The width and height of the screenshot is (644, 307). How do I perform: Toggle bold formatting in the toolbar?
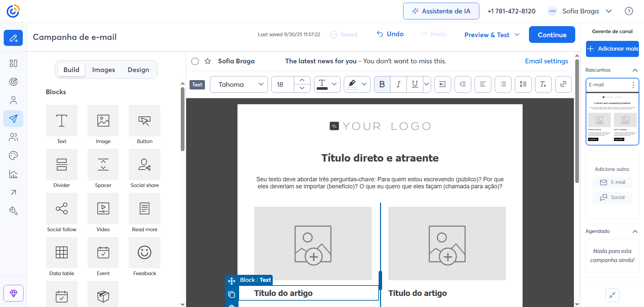point(382,84)
